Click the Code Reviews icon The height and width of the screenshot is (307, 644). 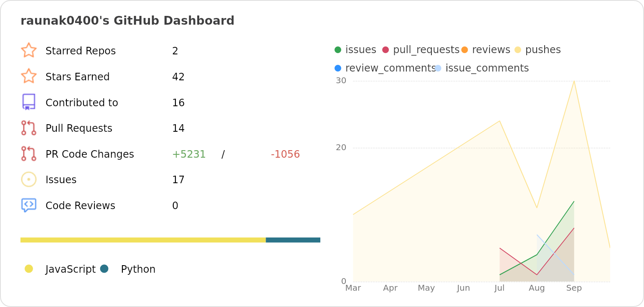pyautogui.click(x=29, y=205)
